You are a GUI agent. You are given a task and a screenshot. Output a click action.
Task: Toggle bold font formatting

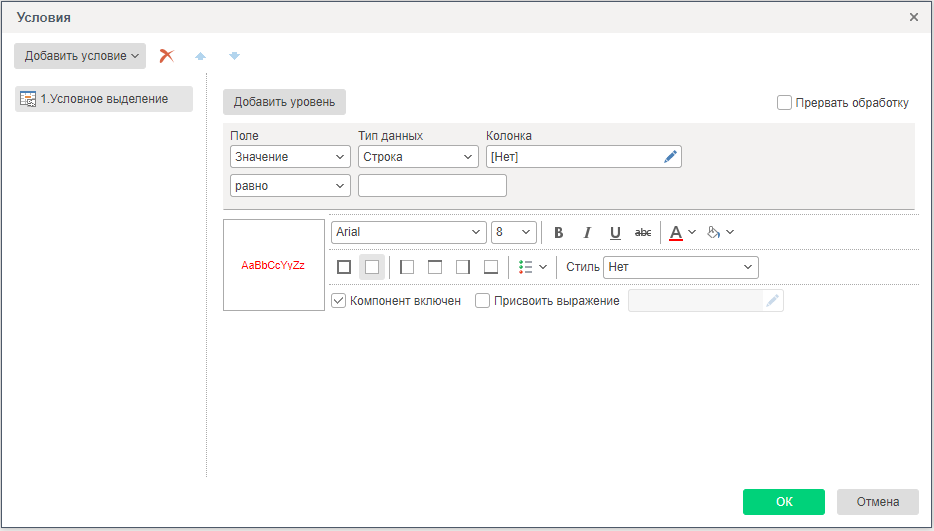pyautogui.click(x=559, y=232)
